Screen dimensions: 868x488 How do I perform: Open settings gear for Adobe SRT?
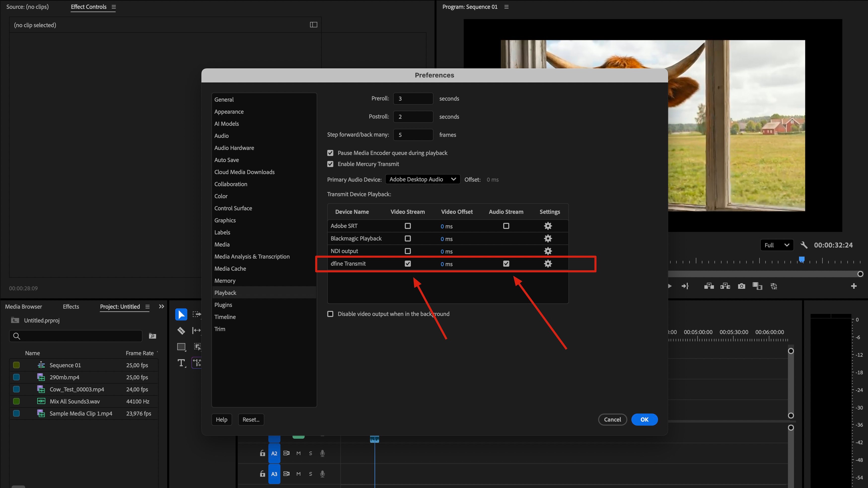[x=548, y=226]
